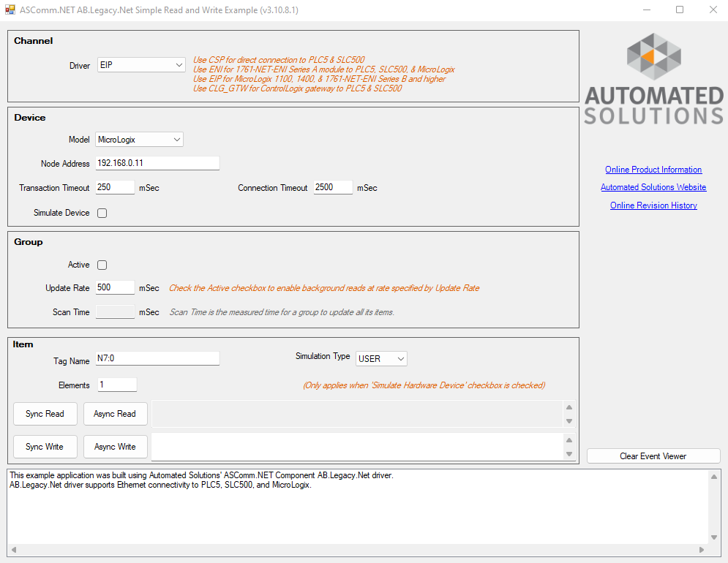The height and width of the screenshot is (563, 728).
Task: Open the Driver dropdown showing EIP
Action: [x=142, y=65]
